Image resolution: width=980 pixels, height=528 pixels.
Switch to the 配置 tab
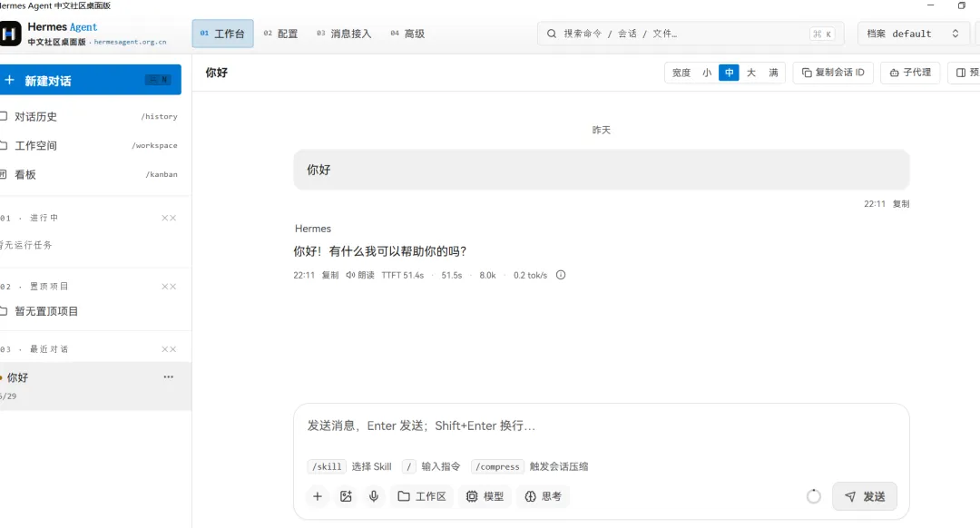280,34
